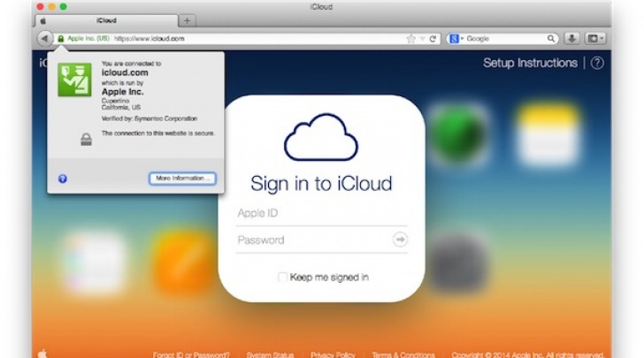644x358 pixels.
Task: Click "Verified by: Symantec Corporation" text
Action: [x=149, y=118]
